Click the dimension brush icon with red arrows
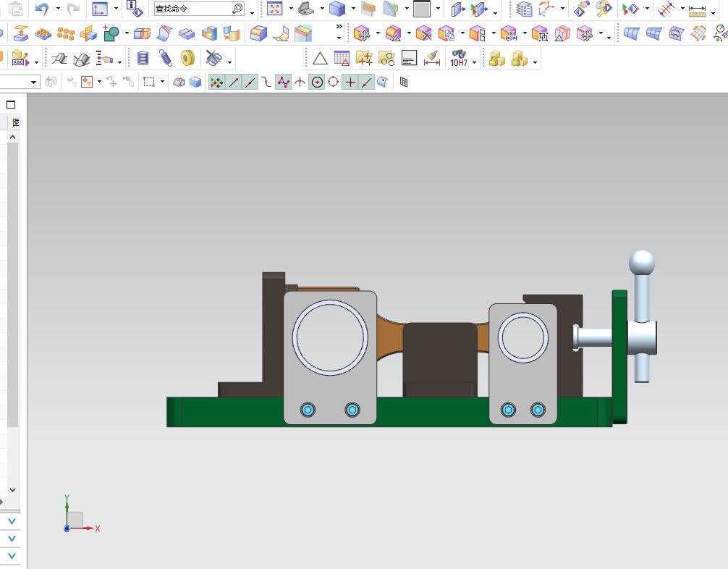Viewport: 728px width, 569px height. tap(432, 59)
